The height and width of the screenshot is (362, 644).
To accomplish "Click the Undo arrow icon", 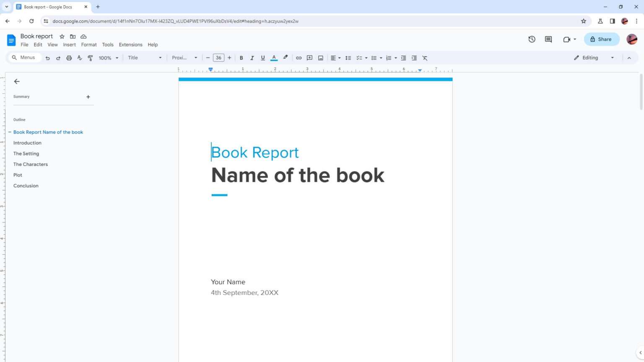I will tap(47, 57).
